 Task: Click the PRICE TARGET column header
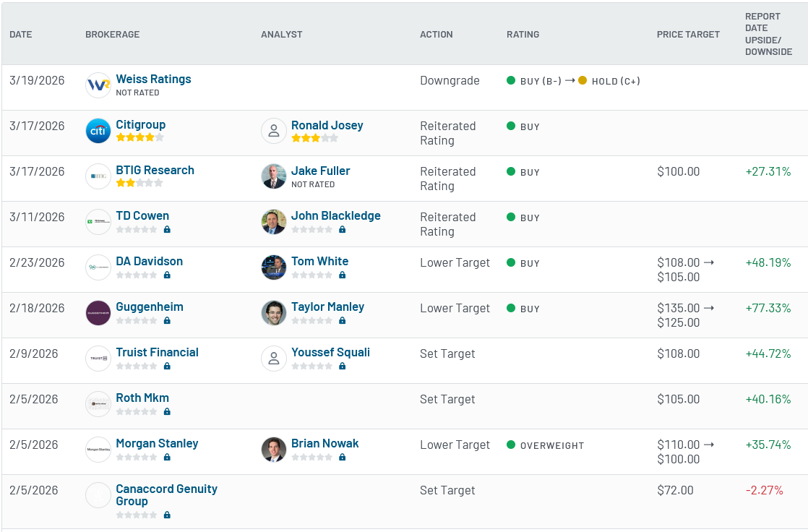[688, 35]
